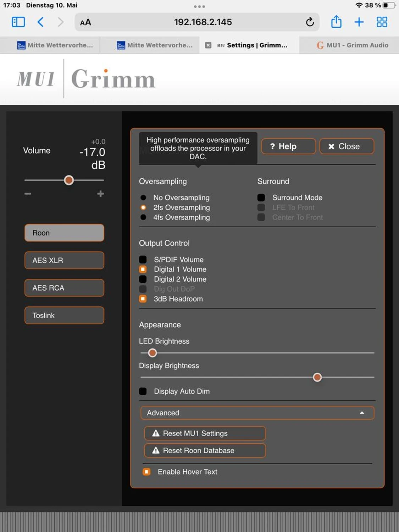Click the Display Brightness slider handle
The image size is (399, 532).
317,377
